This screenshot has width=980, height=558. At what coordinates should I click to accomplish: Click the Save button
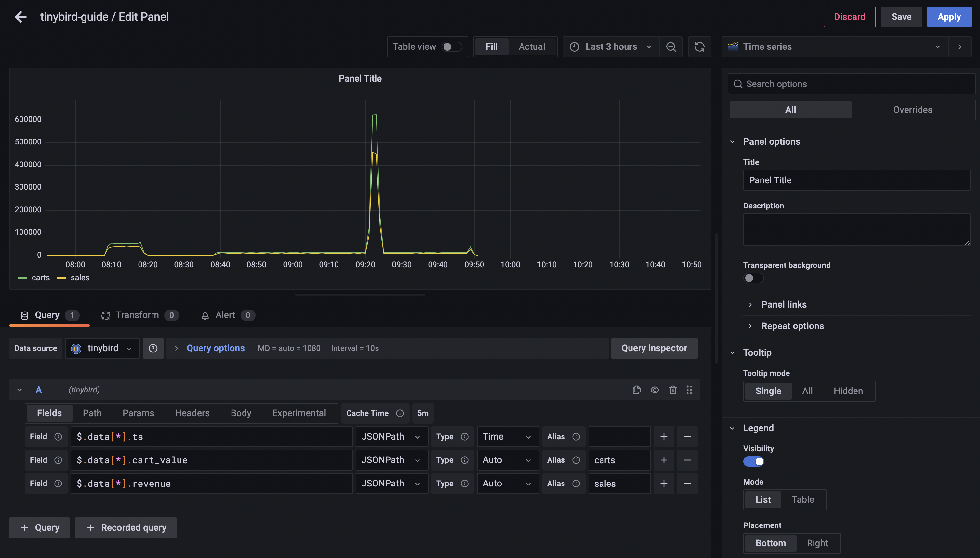click(x=901, y=17)
